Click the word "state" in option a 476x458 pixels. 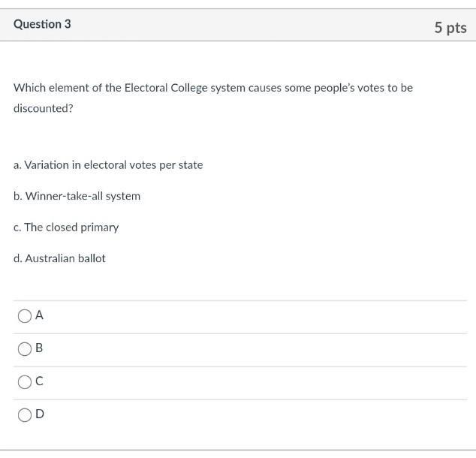pos(189,165)
